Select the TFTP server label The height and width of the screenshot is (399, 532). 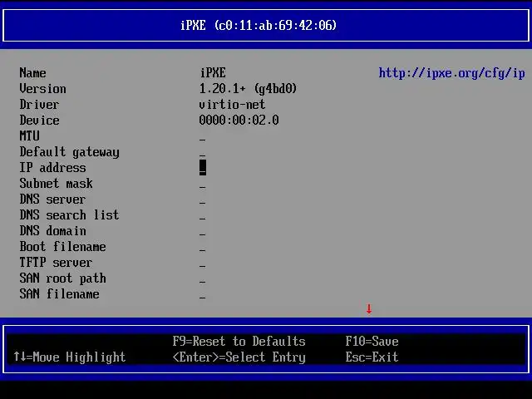[56, 263]
